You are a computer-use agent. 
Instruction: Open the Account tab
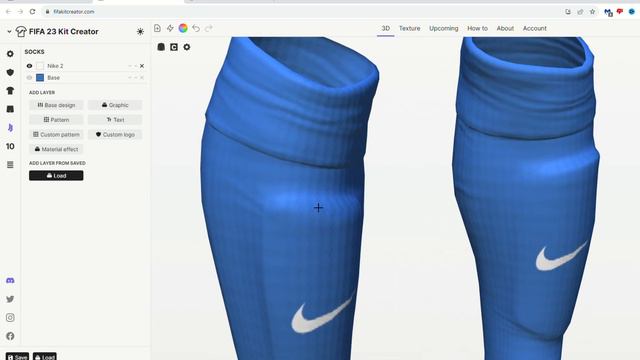point(535,28)
